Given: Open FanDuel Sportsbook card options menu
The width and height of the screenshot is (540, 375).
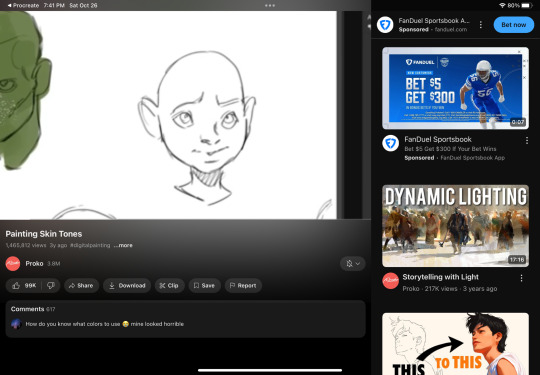Looking at the screenshot, I should (527, 140).
